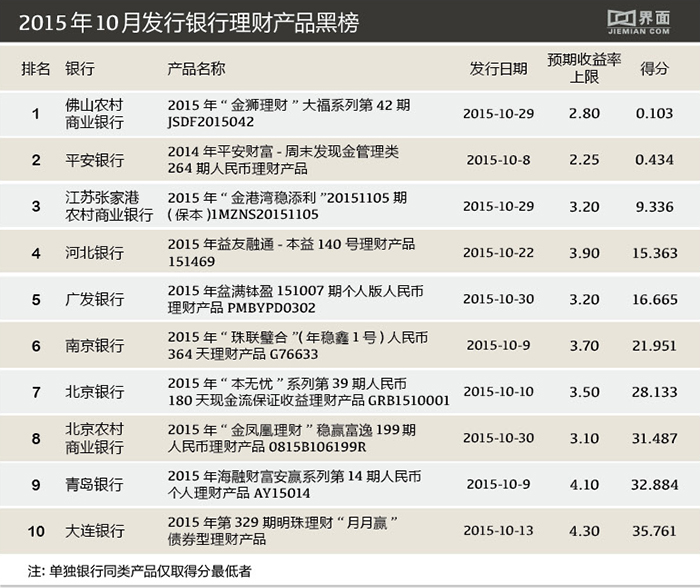
Task: Click issue date 2015-10-22
Action: pyautogui.click(x=498, y=253)
